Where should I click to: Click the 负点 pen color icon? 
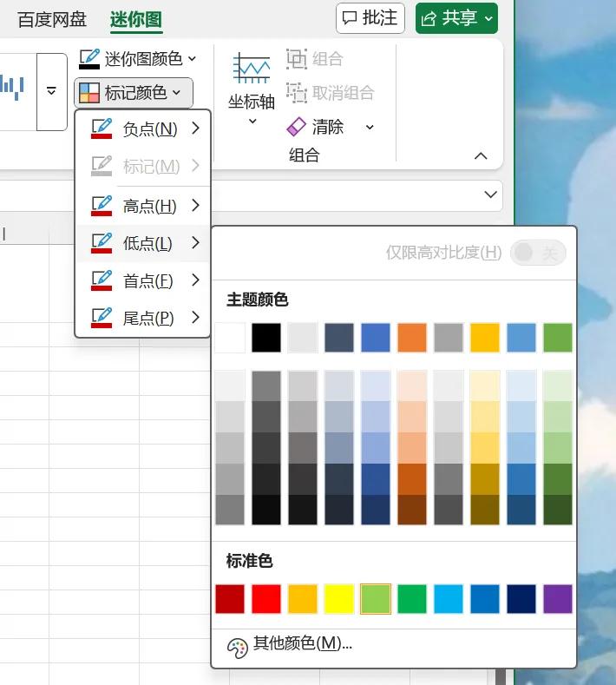[x=102, y=128]
